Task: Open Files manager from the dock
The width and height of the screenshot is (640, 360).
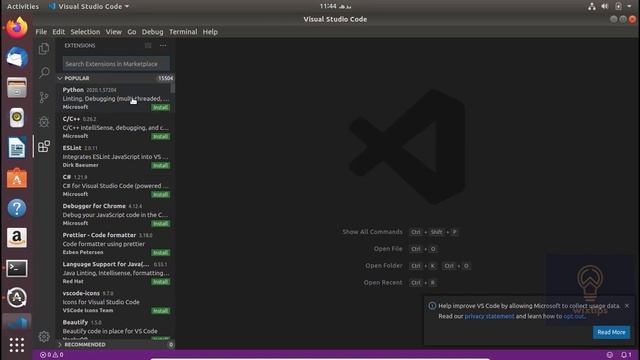Action: (17, 87)
